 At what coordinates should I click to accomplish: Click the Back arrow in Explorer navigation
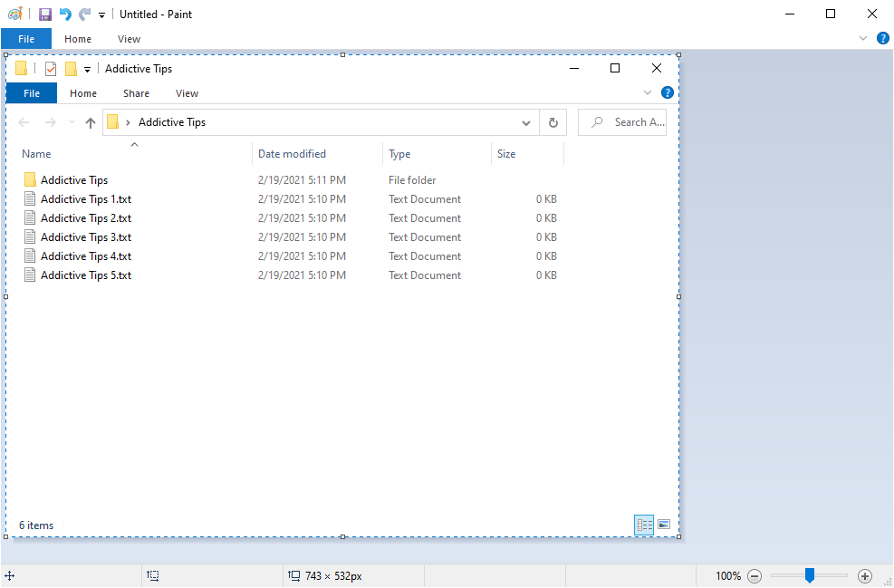coord(24,122)
